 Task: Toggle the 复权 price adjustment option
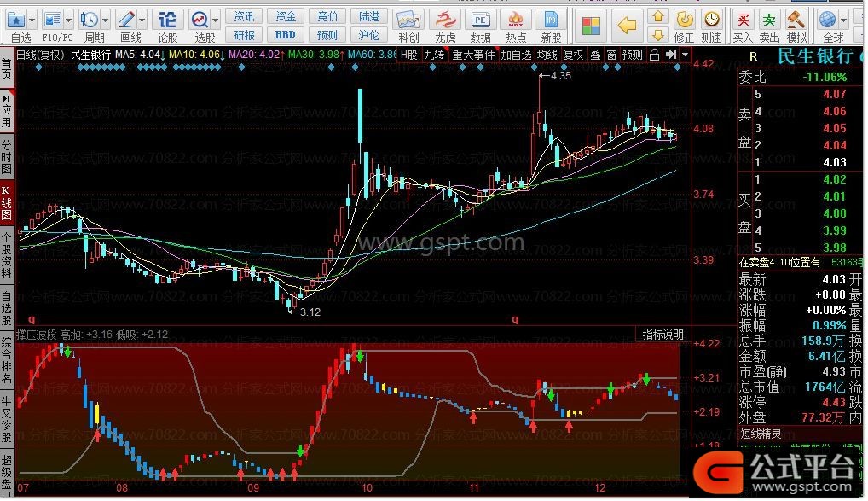coord(574,55)
